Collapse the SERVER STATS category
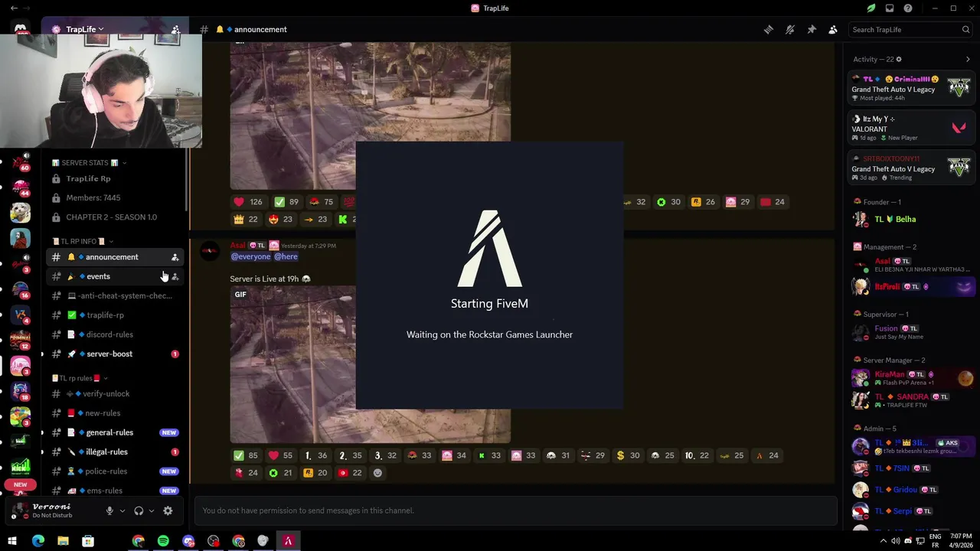This screenshot has width=980, height=551. [89, 163]
